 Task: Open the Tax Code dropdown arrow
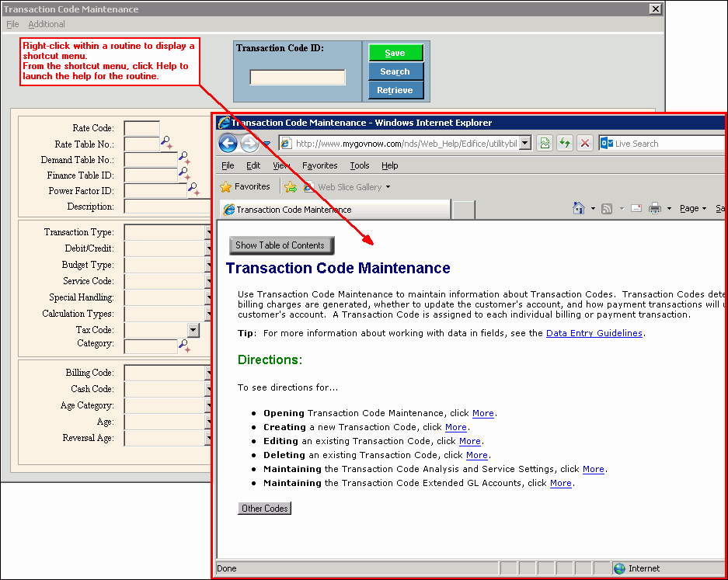pyautogui.click(x=193, y=330)
